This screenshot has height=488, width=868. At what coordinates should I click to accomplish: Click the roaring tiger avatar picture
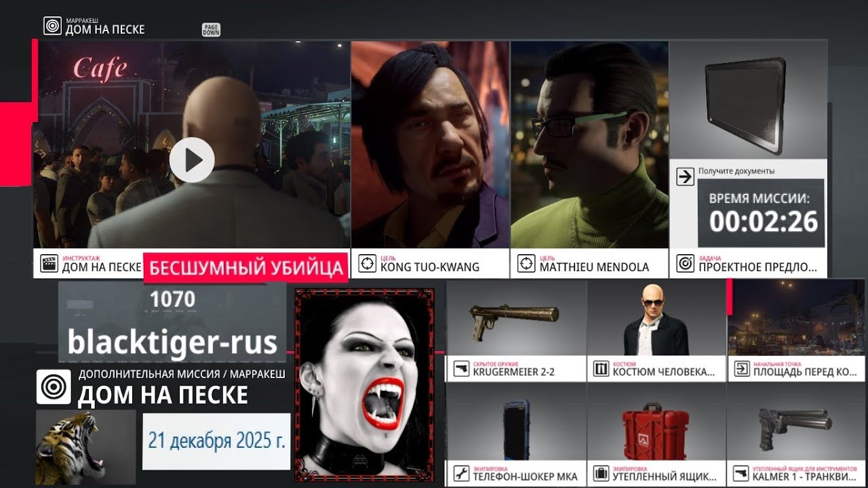(85, 447)
